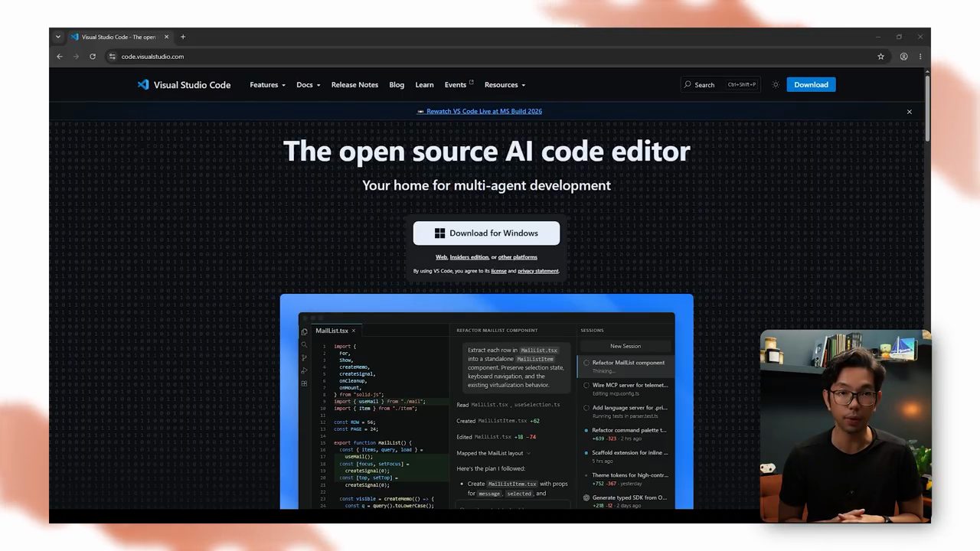Open the Learn page
Viewport: 980px width, 551px height.
tap(424, 85)
